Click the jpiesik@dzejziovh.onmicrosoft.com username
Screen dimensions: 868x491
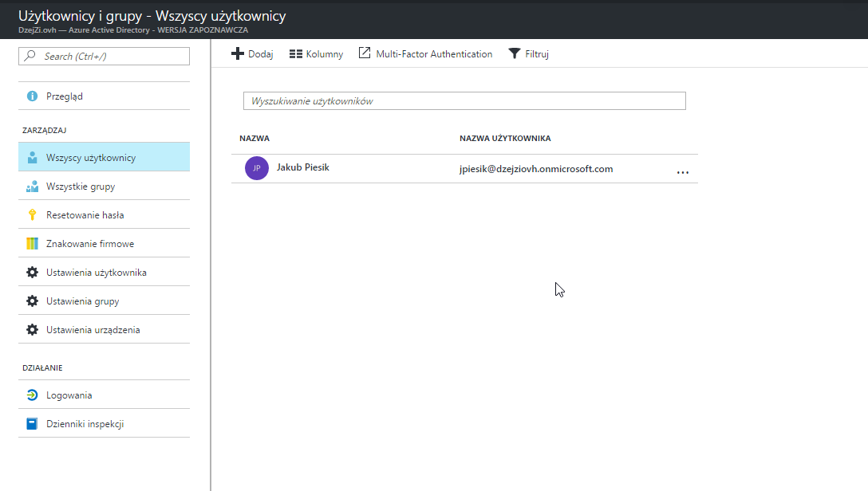(x=536, y=169)
